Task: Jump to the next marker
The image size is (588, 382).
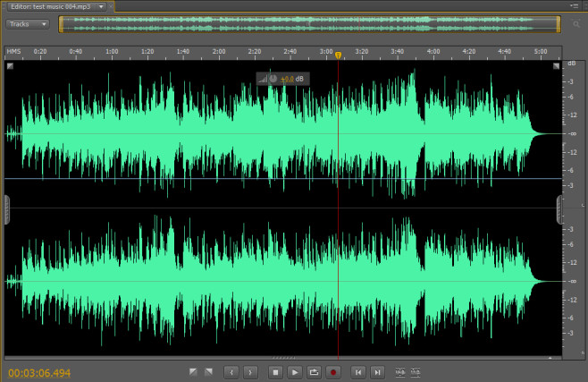Action: point(377,372)
